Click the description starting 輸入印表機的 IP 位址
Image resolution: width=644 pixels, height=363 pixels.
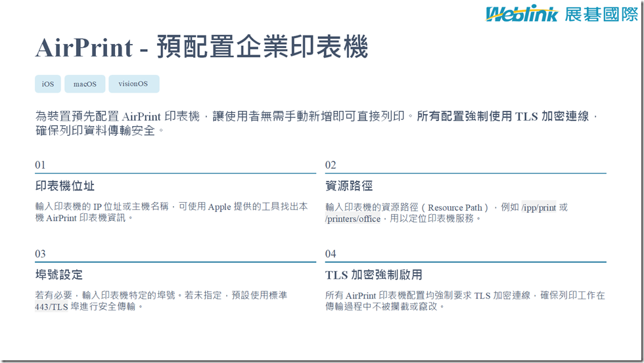(172, 212)
